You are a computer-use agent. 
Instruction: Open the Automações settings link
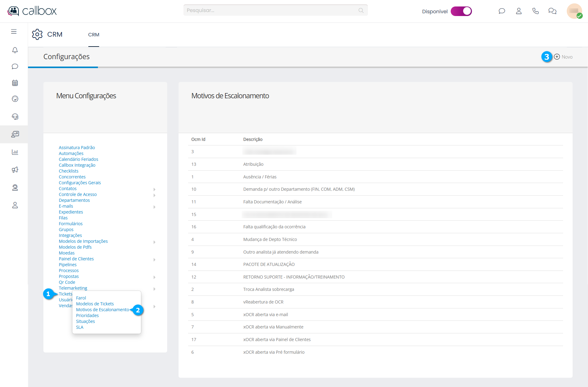[71, 153]
